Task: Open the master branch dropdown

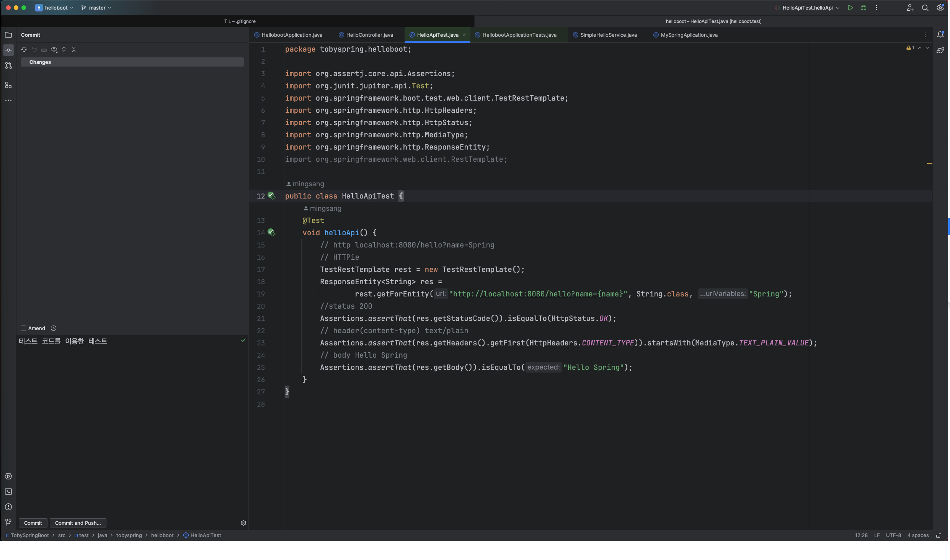Action: pos(96,8)
